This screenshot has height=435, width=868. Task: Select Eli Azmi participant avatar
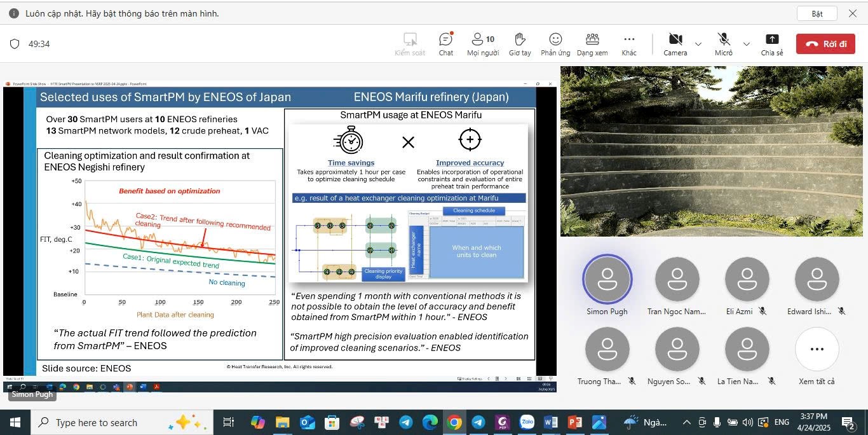coord(747,280)
